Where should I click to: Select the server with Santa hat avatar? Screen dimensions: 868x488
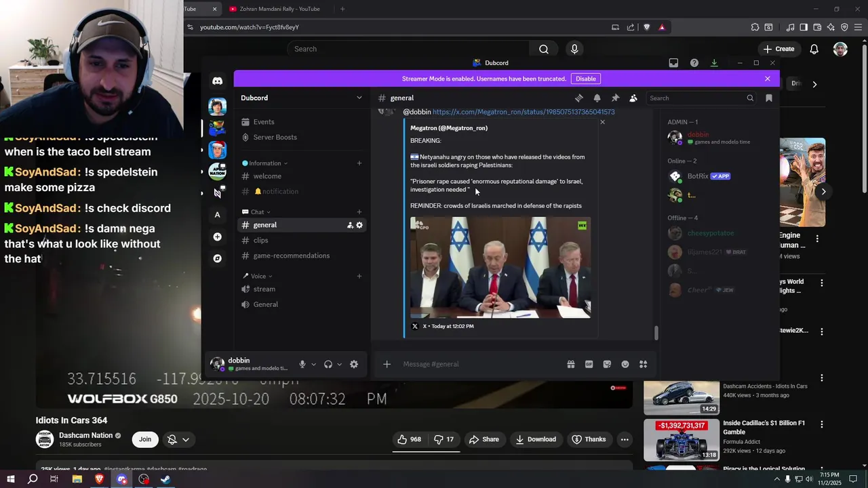tap(217, 149)
